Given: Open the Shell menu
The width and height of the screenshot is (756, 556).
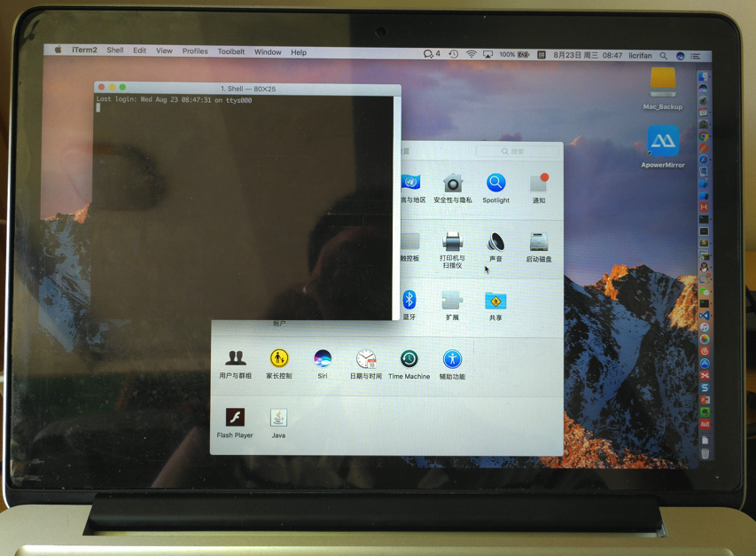Looking at the screenshot, I should point(115,51).
